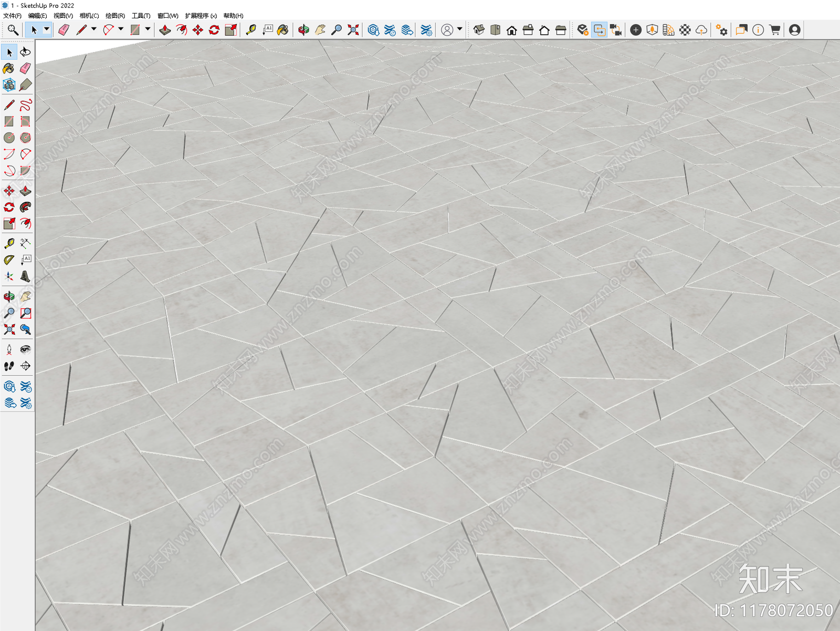Select the Lasso Select tool
The width and height of the screenshot is (840, 631).
click(x=25, y=52)
